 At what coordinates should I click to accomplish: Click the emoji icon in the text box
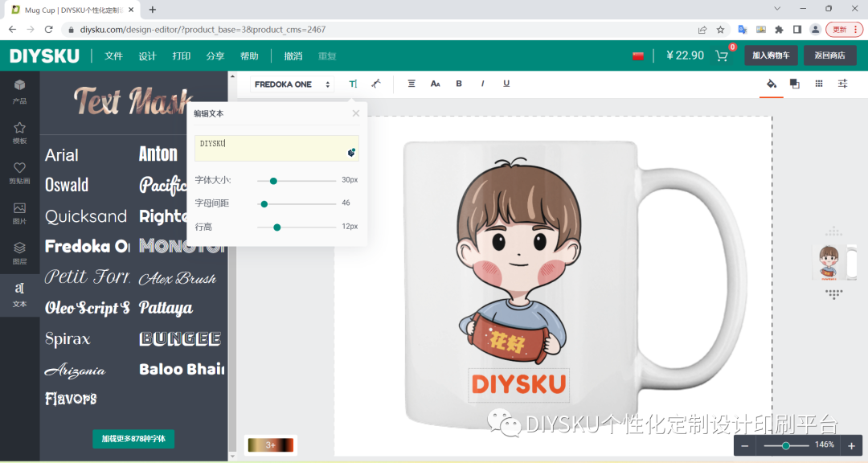click(x=351, y=152)
